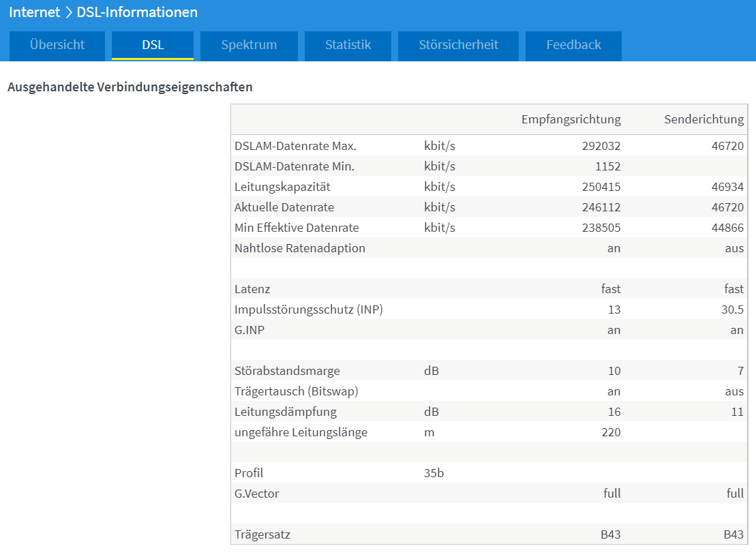Click the Internet breadcrumb link
The height and width of the screenshot is (559, 756).
point(35,12)
